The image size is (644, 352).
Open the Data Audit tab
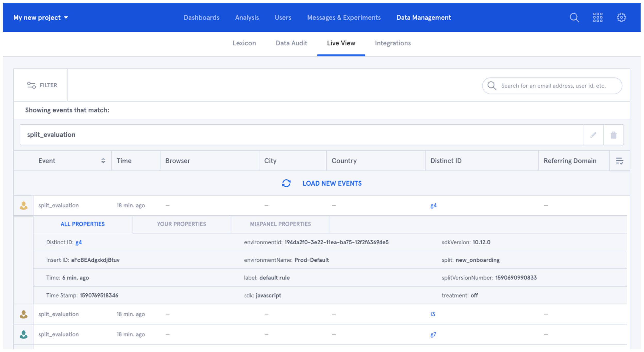tap(291, 43)
